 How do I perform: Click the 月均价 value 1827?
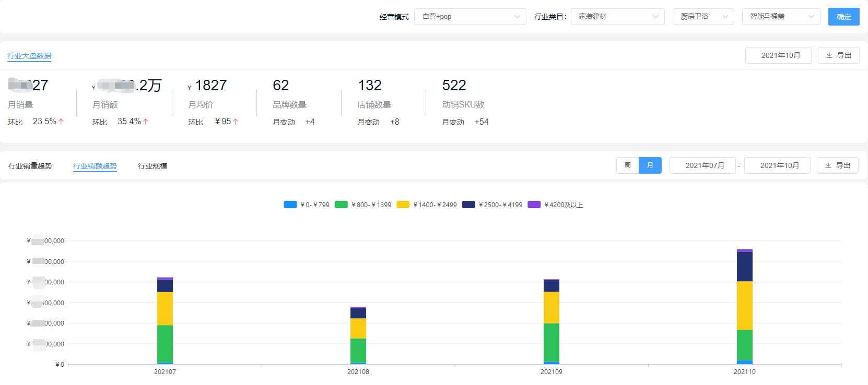(211, 86)
